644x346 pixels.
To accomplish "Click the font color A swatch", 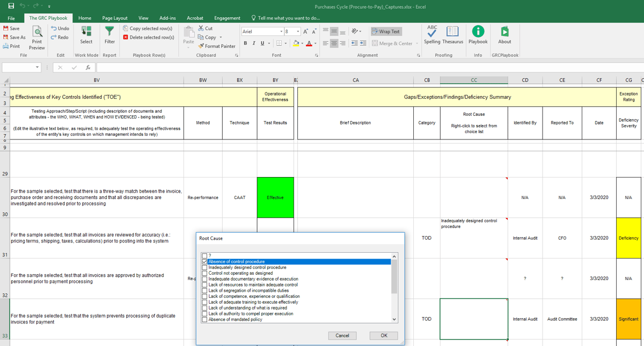I will pos(309,43).
